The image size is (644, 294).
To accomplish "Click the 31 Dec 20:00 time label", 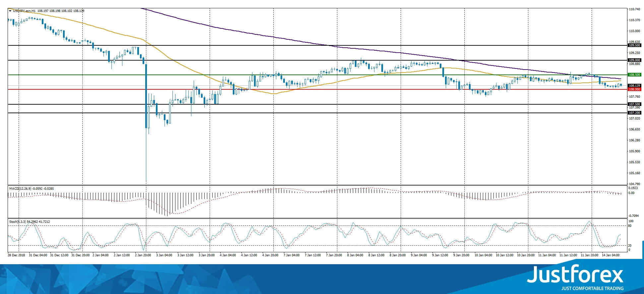I will pos(80,255).
